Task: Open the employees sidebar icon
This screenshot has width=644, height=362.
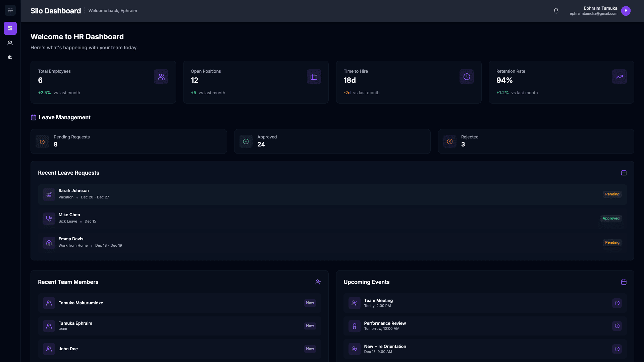Action: point(10,43)
